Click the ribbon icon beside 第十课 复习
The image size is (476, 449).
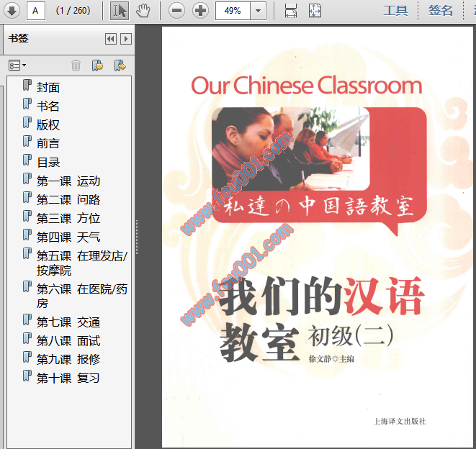[x=27, y=376]
